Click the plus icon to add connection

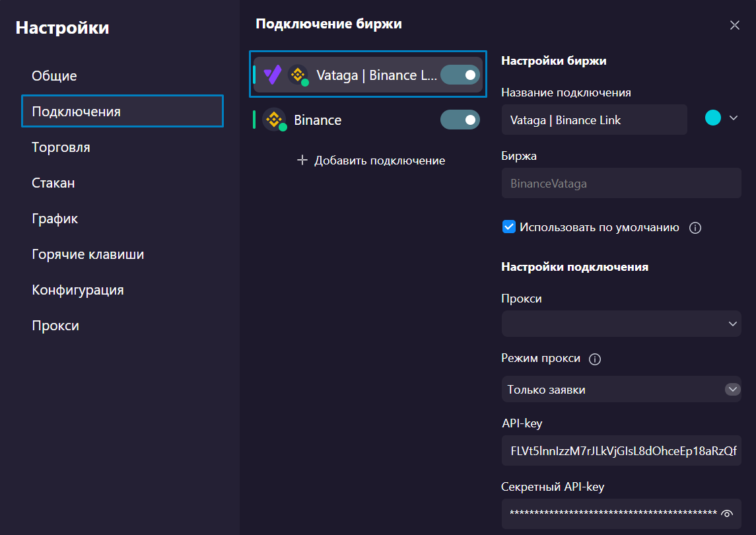click(x=302, y=160)
